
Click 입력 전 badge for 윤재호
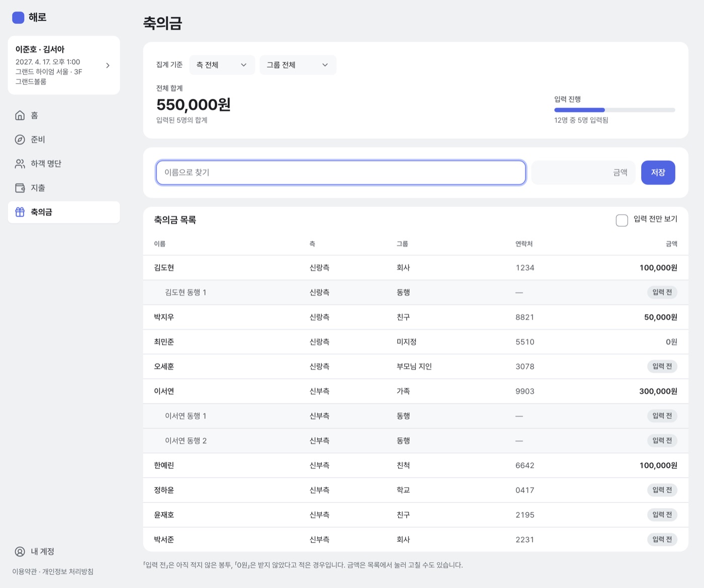(662, 515)
